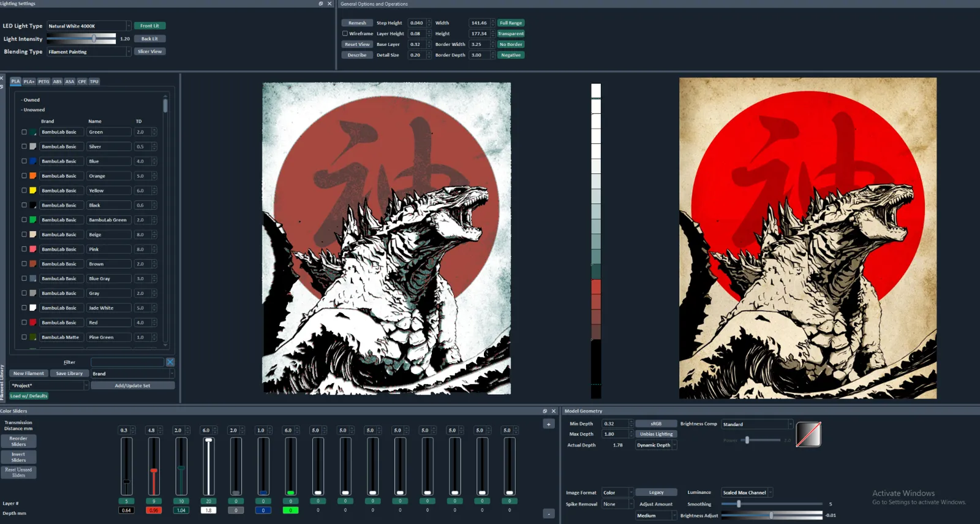Click the Jade White filament swatch
Viewport: 980px width, 524px height.
pos(33,308)
